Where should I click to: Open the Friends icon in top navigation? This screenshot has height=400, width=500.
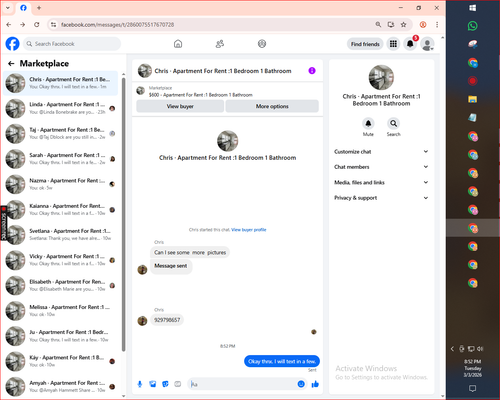[220, 44]
